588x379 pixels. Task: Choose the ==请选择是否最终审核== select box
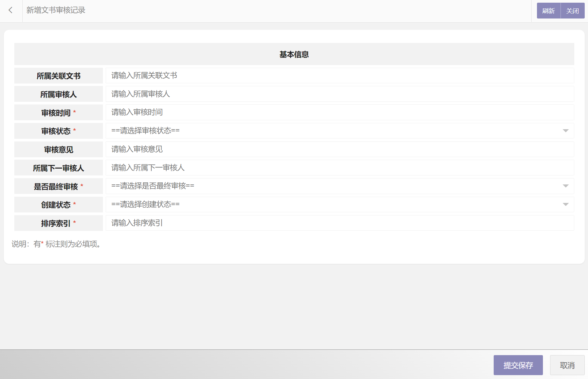[x=328, y=186]
